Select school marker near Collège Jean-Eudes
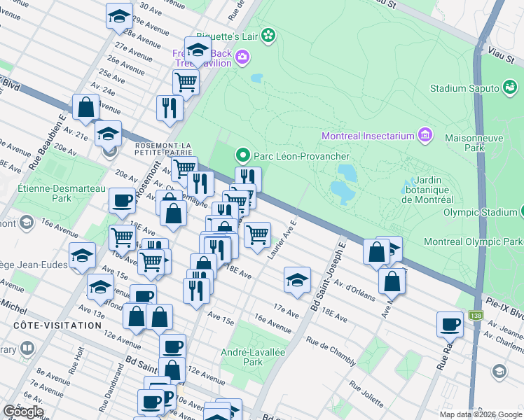Image resolution: width=524 pixels, height=420 pixels. [82, 255]
